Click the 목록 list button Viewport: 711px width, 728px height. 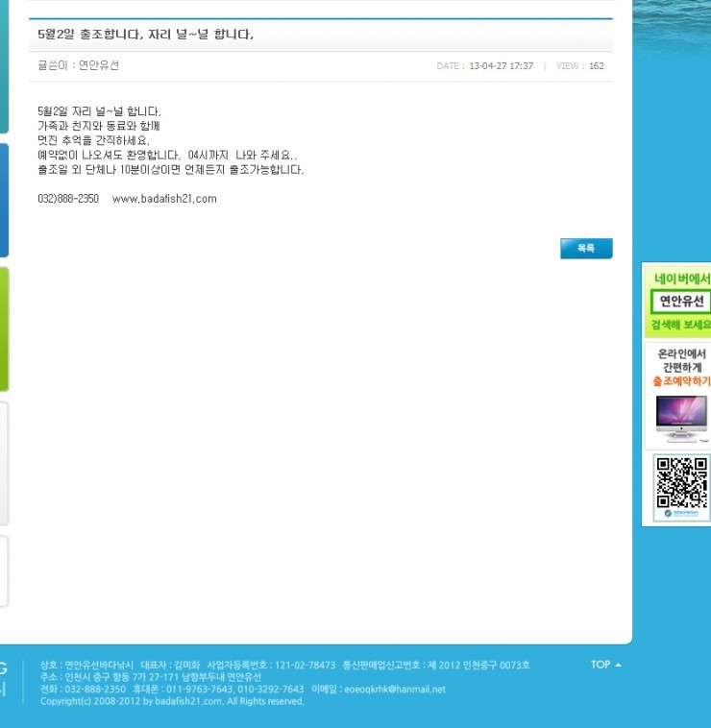tap(585, 249)
